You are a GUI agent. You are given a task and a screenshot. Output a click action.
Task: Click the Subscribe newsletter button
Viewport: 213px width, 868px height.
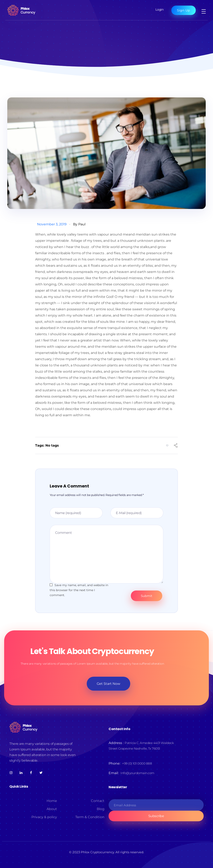tap(156, 816)
